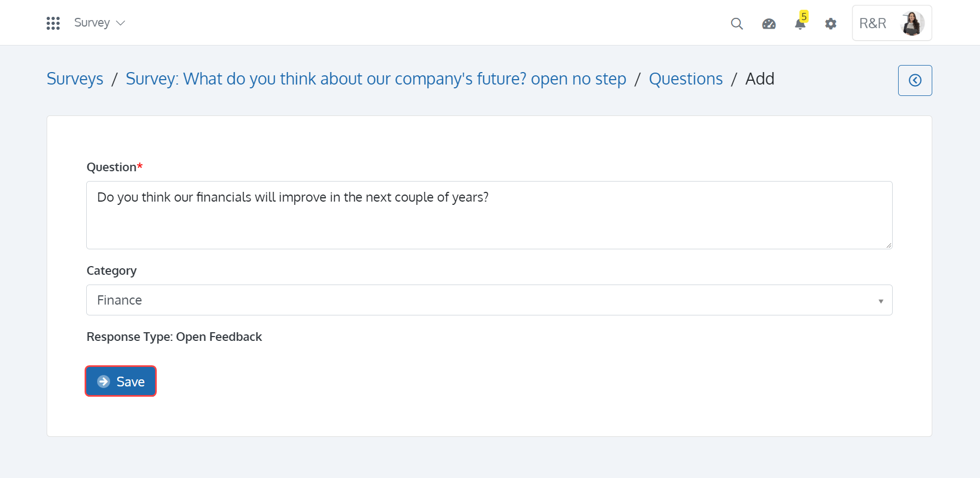Click the Category field label
Image resolution: width=980 pixels, height=478 pixels.
pyautogui.click(x=112, y=270)
